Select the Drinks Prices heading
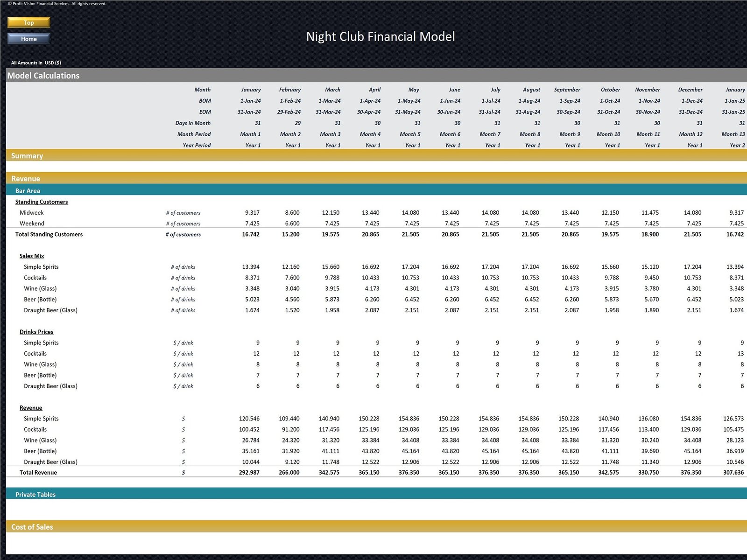This screenshot has height=560, width=747. [x=36, y=331]
